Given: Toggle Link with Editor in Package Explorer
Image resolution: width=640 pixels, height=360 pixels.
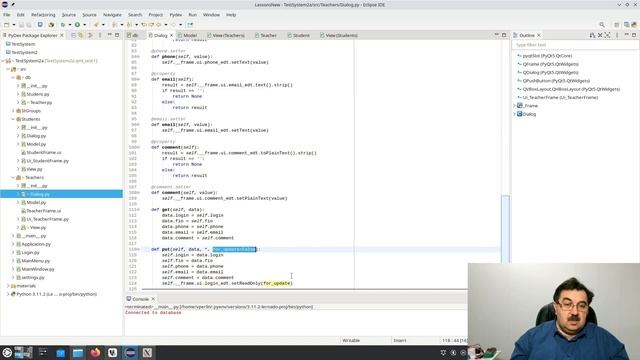Looking at the screenshot, I should (x=81, y=36).
